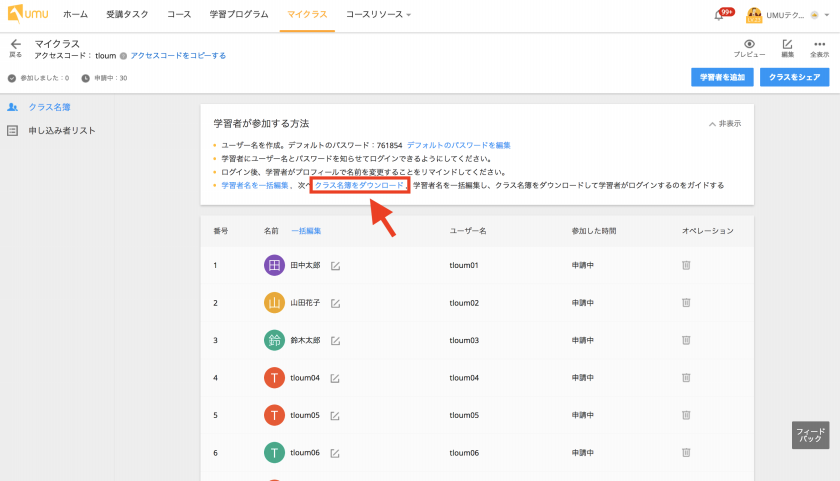Click 申請中：30 counter

click(104, 78)
